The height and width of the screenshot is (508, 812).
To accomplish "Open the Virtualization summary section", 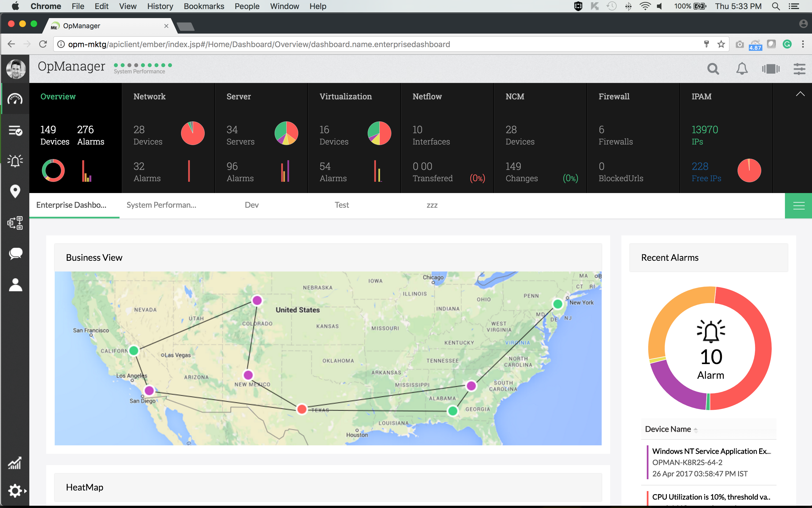I will click(x=346, y=97).
